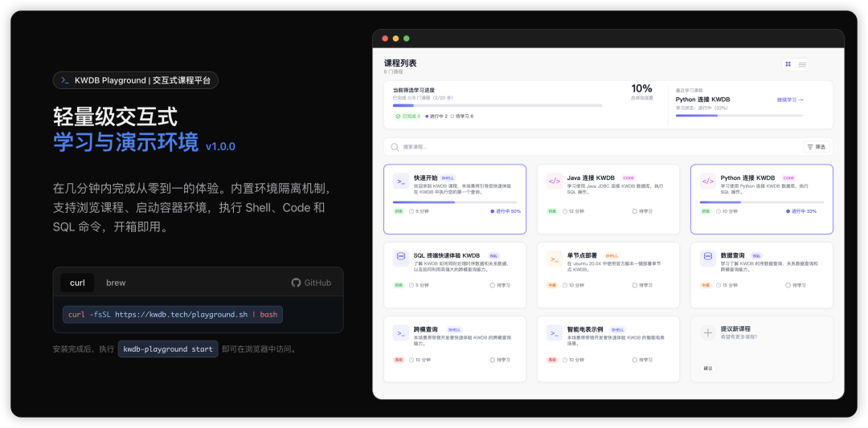This screenshot has width=868, height=428.
Task: Click 待学习 status circle on 数据查询 card
Action: click(x=788, y=285)
